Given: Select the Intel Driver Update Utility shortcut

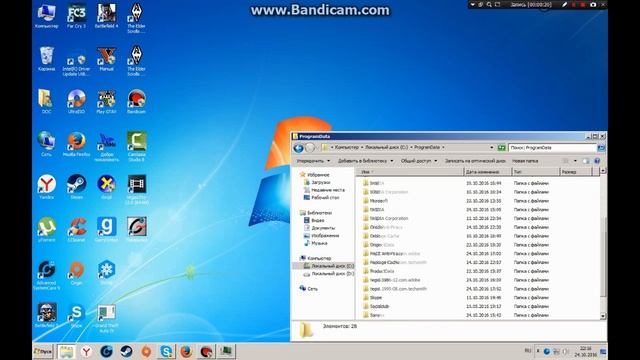Looking at the screenshot, I should pos(76,62).
